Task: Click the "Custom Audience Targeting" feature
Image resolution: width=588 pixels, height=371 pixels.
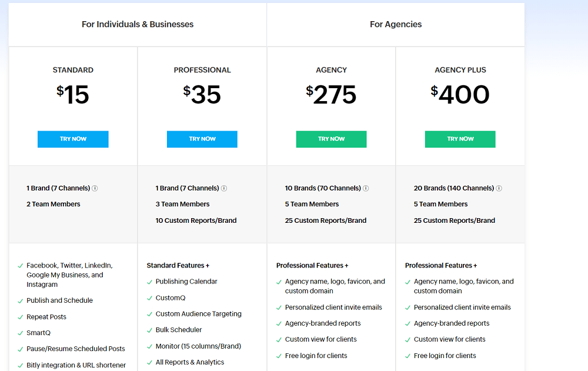Action: [198, 314]
